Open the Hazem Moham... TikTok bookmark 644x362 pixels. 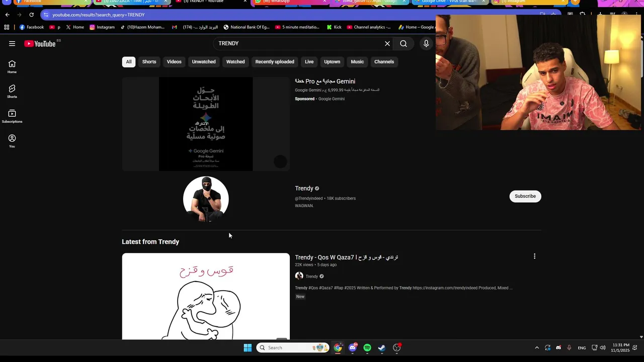[143, 27]
